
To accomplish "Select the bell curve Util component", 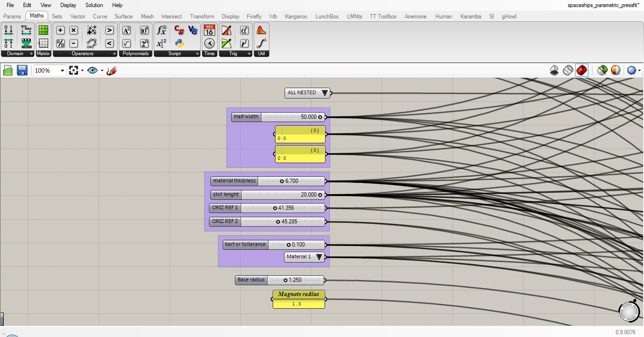I will (261, 30).
